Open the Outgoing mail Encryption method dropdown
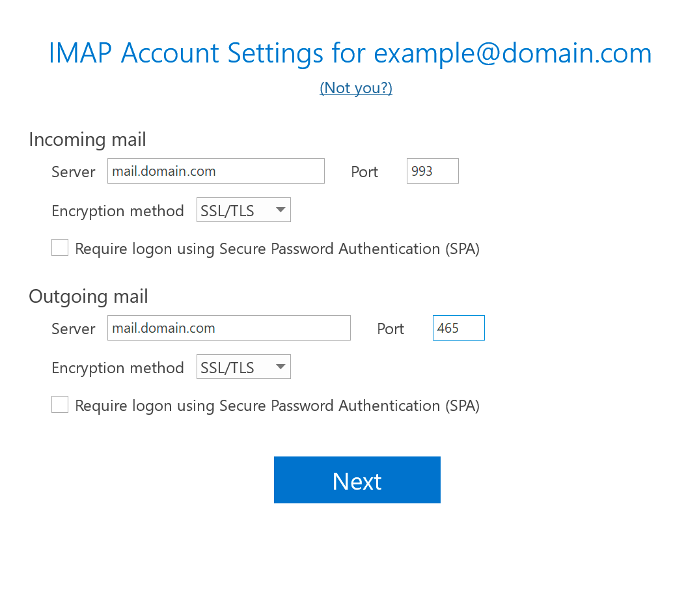Screen dimensions: 686x616 (x=243, y=367)
